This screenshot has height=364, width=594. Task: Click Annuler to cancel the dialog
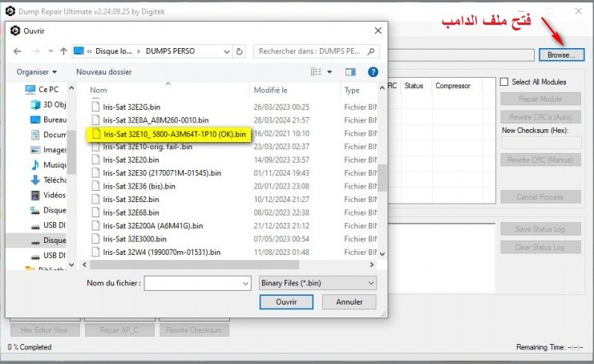pos(350,302)
